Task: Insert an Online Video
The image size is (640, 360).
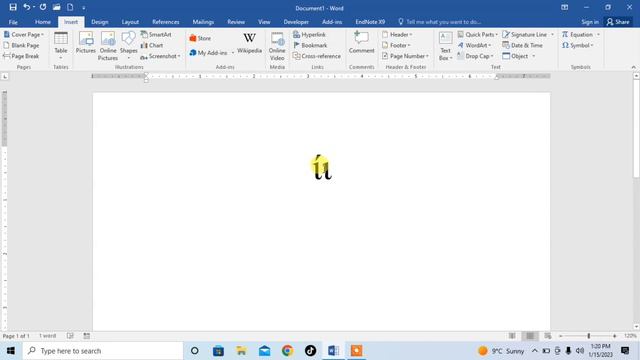Action: click(x=277, y=46)
